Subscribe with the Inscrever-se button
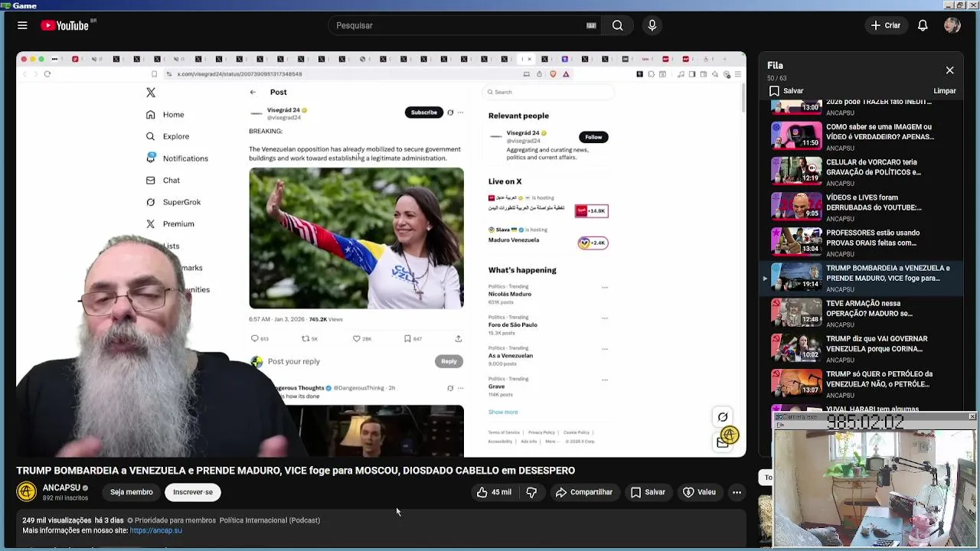 tap(193, 492)
